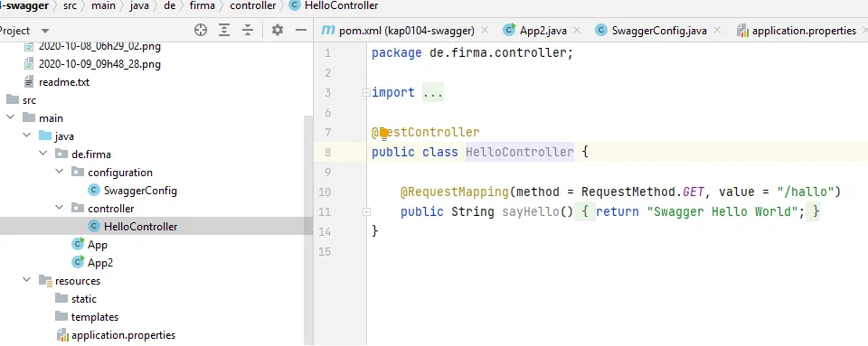Collapse the controller package

pyautogui.click(x=60, y=209)
